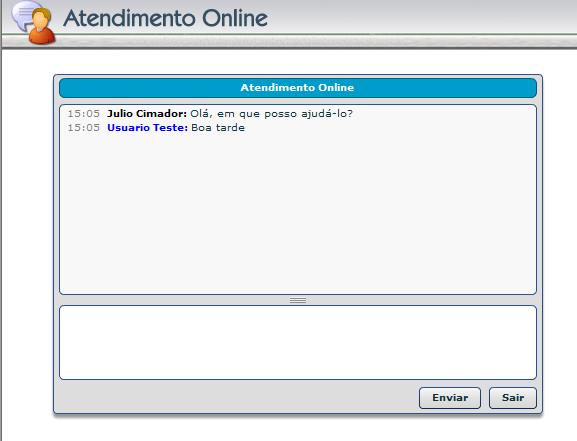The height and width of the screenshot is (441, 577).
Task: Click the Sair button to exit
Action: coord(513,398)
